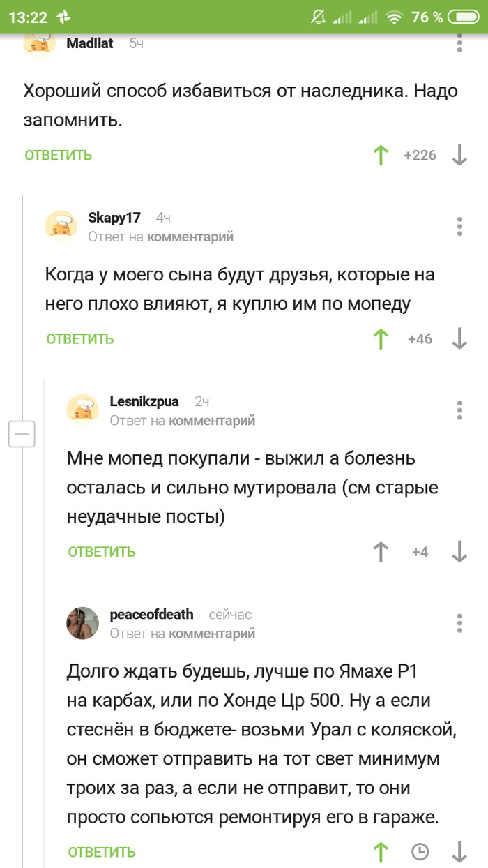Collapse the comment thread with minus box
This screenshot has width=488, height=868.
[x=21, y=435]
